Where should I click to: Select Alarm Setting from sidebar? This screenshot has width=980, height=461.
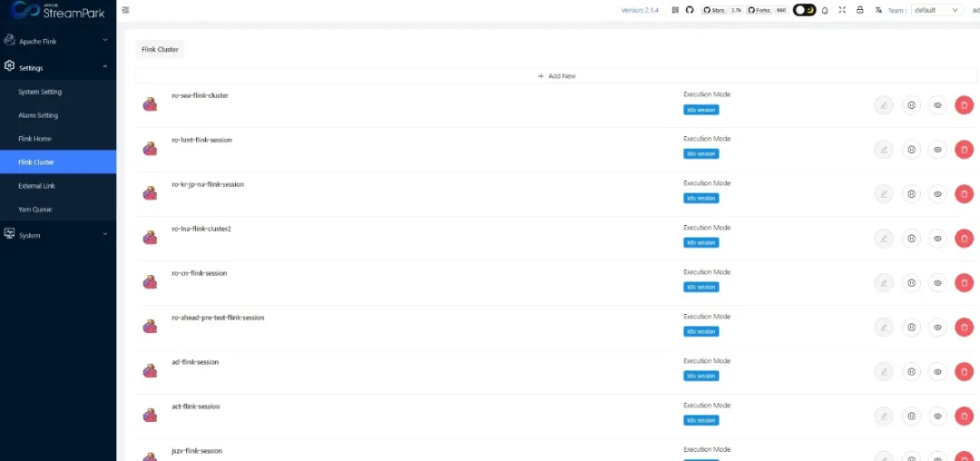(x=38, y=115)
